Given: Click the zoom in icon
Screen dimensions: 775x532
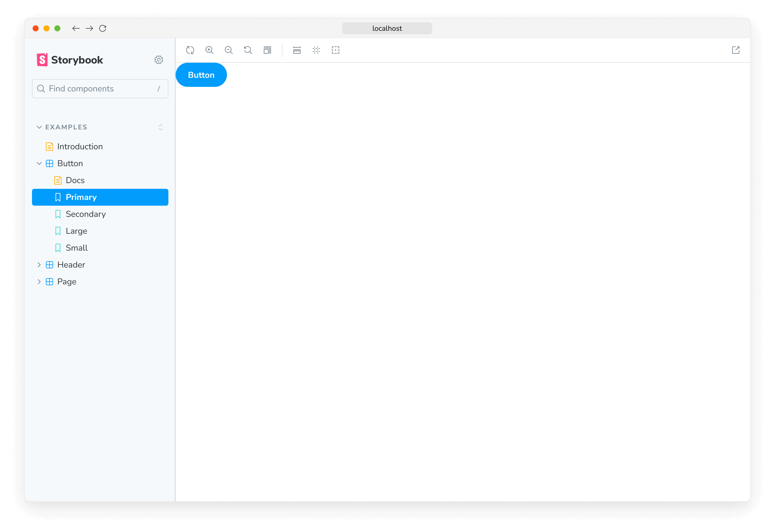Looking at the screenshot, I should pyautogui.click(x=210, y=50).
